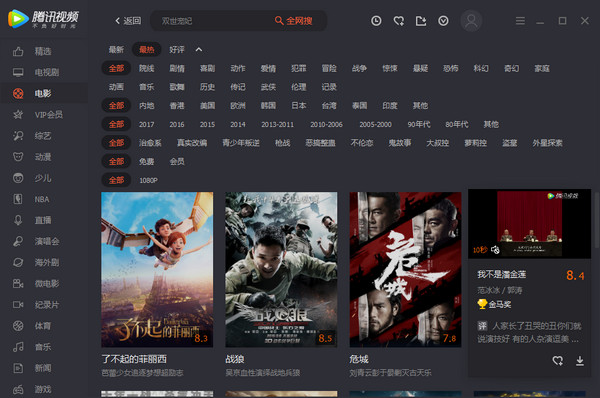Open VIP会员 in sidebar
This screenshot has height=398, width=600.
49,114
